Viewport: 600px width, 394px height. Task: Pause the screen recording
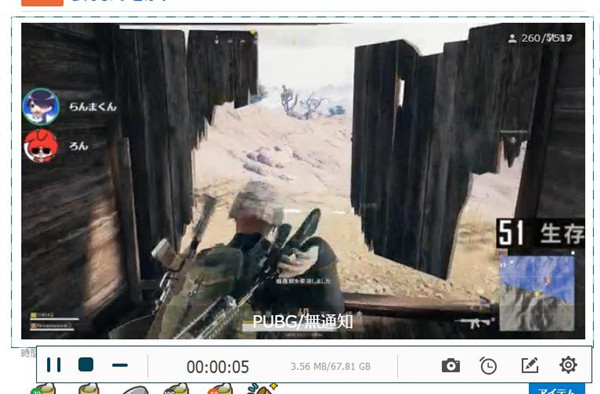tap(54, 365)
